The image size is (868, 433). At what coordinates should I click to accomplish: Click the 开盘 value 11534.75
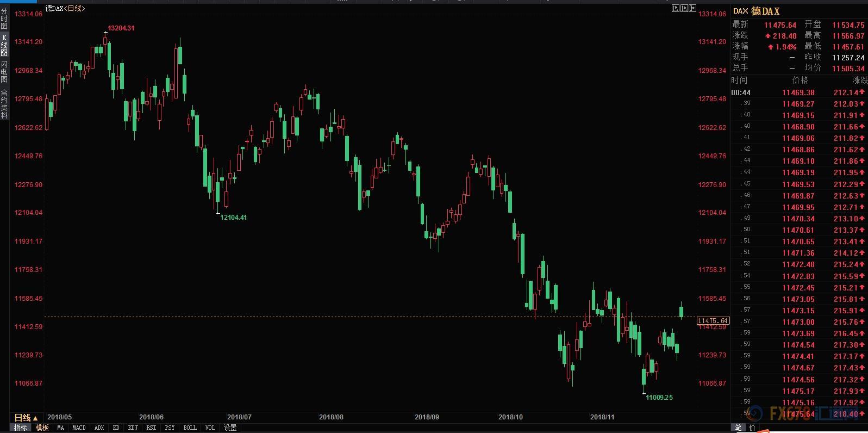tap(848, 25)
